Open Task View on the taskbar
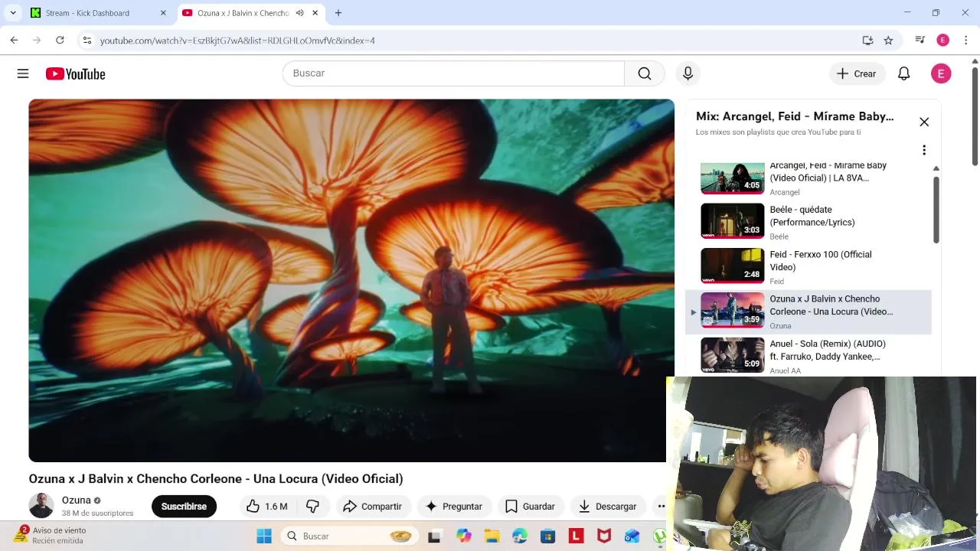 [x=434, y=536]
